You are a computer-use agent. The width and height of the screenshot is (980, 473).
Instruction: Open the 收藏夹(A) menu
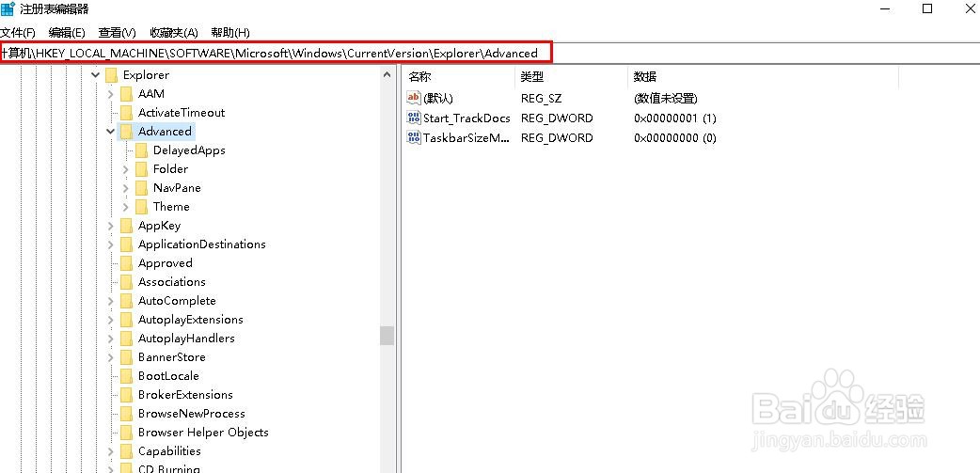pos(174,33)
